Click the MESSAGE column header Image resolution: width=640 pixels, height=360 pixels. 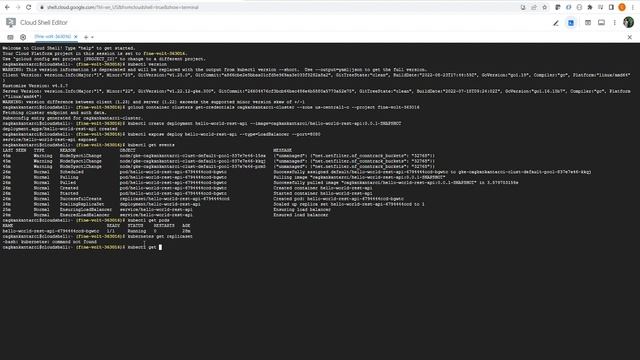point(282,150)
